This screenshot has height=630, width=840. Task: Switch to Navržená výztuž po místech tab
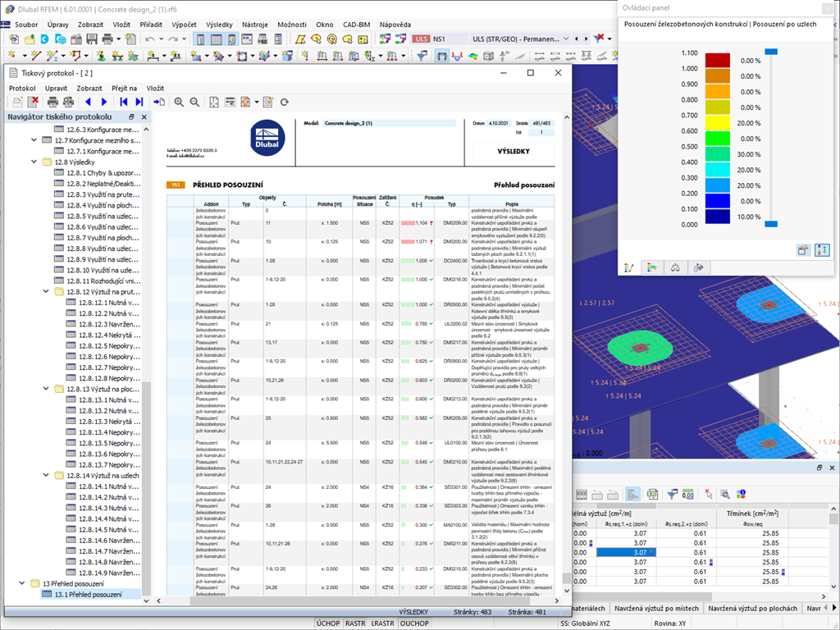(656, 609)
